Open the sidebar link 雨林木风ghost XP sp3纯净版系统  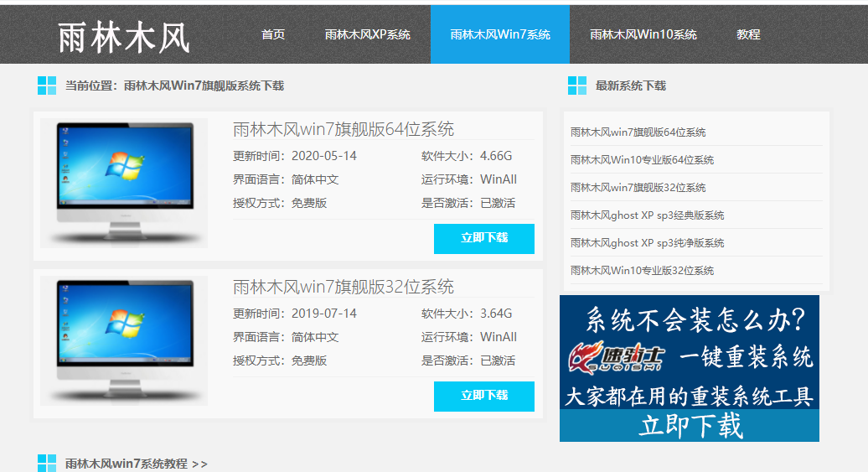(647, 243)
